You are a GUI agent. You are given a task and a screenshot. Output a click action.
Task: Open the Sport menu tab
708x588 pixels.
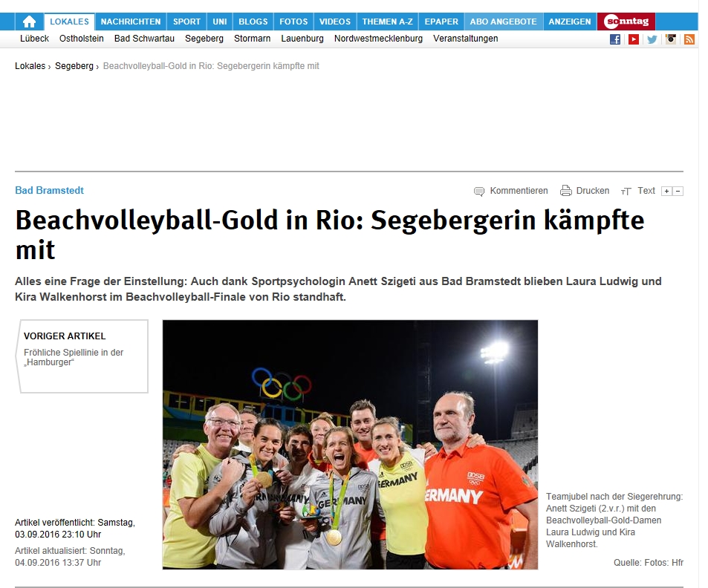186,22
